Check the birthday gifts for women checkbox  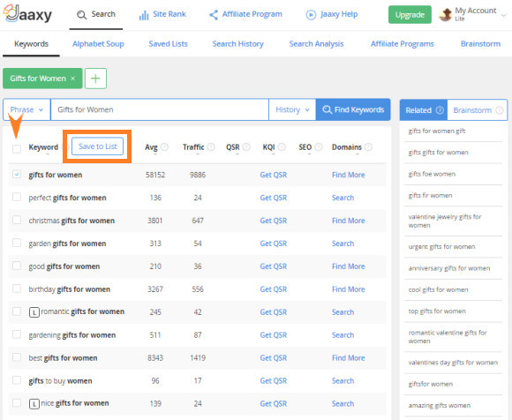(17, 289)
